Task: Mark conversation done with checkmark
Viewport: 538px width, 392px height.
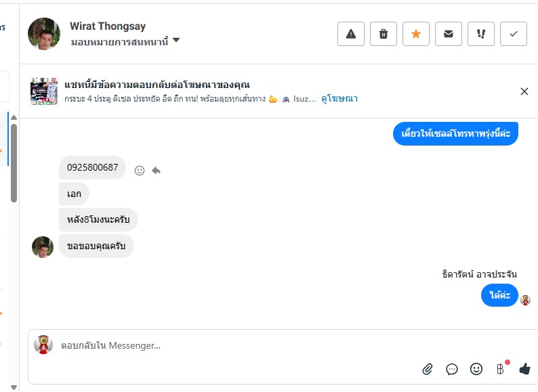Action: point(514,35)
